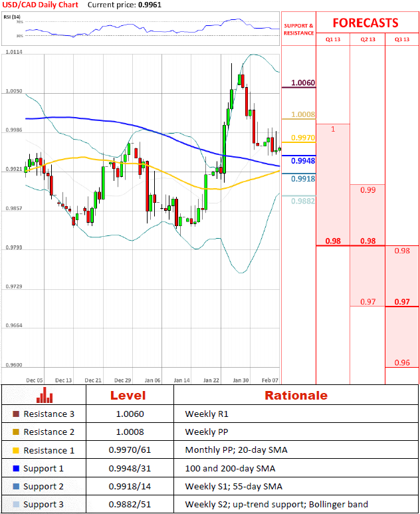Click the 0.9970 level label
The width and height of the screenshot is (420, 514).
pyautogui.click(x=303, y=138)
